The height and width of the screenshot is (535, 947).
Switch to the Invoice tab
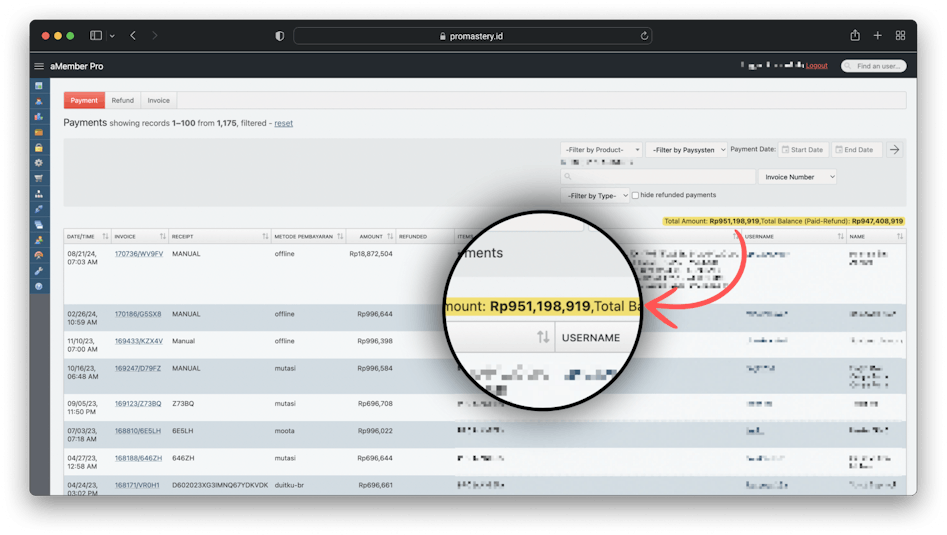point(159,101)
